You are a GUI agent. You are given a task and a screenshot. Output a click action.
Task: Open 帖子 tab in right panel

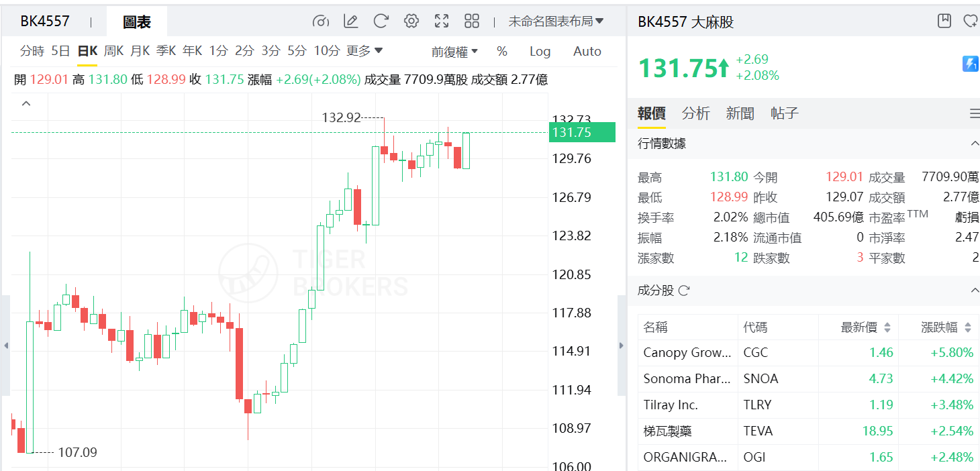click(785, 113)
